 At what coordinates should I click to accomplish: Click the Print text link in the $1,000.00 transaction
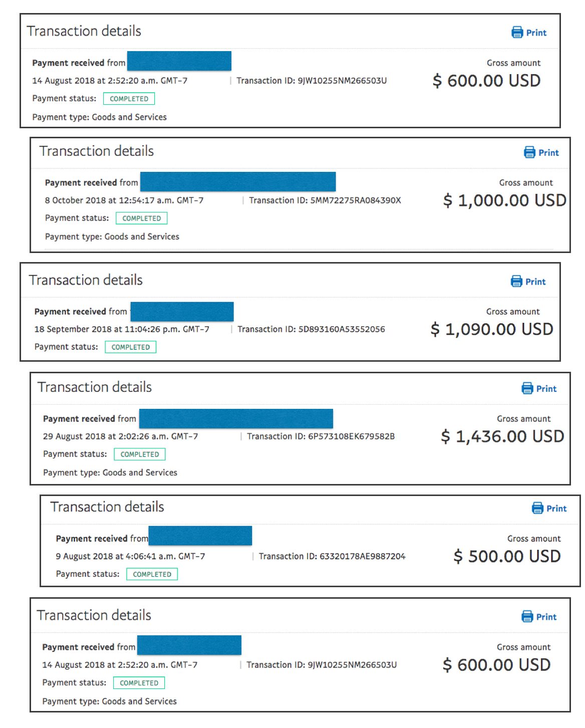tap(548, 153)
